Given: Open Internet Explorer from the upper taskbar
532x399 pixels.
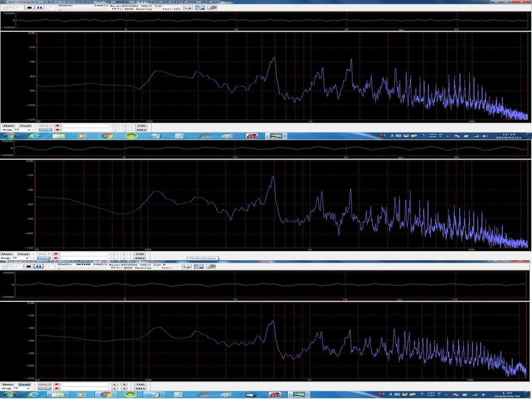Looking at the screenshot, I should pos(34,136).
